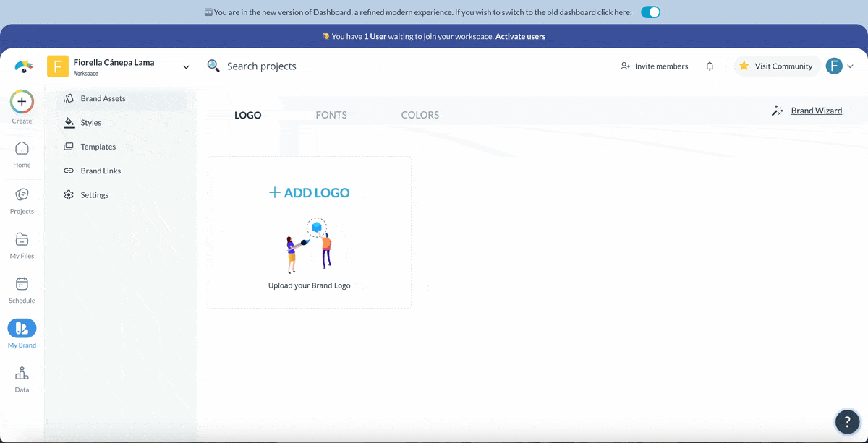The width and height of the screenshot is (868, 443).
Task: Open My Files from the sidebar
Action: tap(22, 241)
